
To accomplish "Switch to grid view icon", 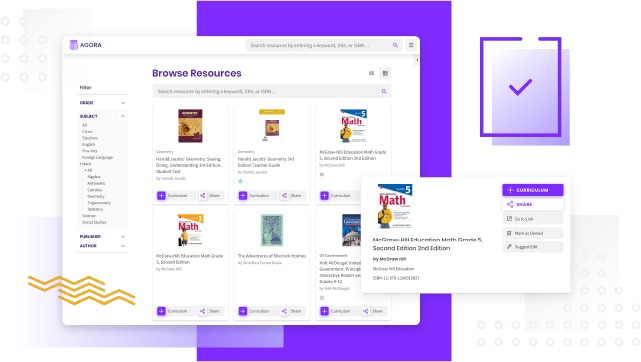I will pos(385,73).
